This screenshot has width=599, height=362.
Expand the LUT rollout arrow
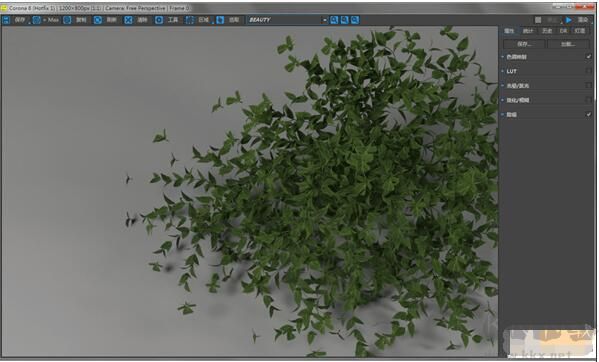[503, 71]
